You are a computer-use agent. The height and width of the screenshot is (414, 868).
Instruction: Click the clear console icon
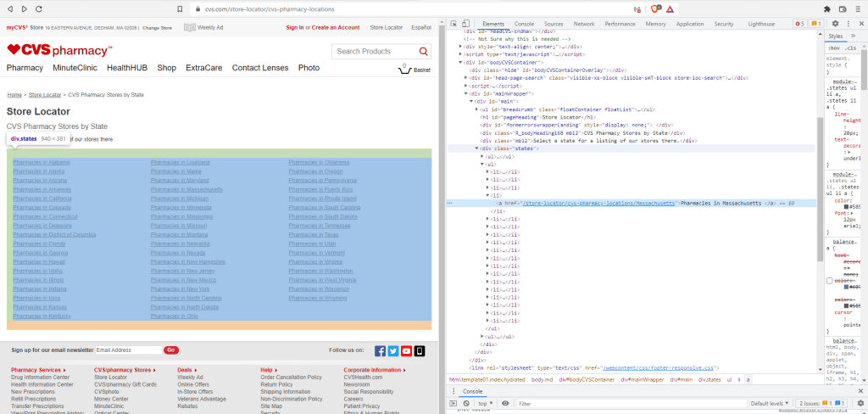(x=466, y=403)
